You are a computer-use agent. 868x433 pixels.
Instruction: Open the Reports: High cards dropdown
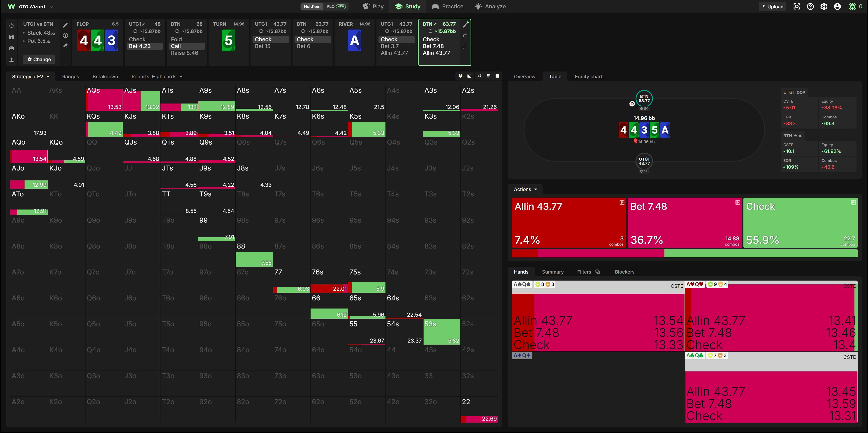tap(157, 76)
